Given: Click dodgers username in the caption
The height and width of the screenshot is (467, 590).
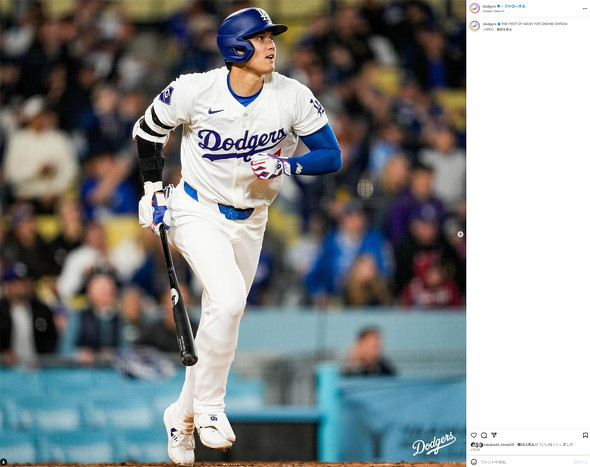Looking at the screenshot, I should tap(490, 24).
